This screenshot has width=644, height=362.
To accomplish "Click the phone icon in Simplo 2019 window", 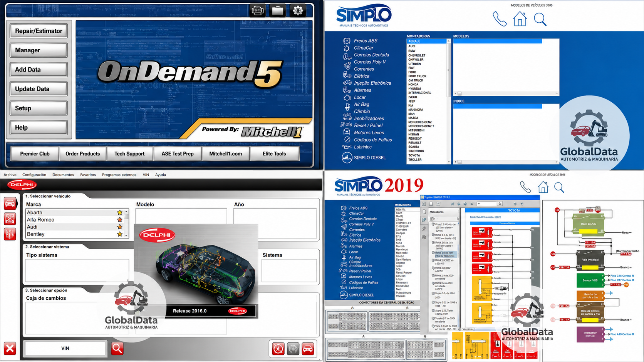I will pos(525,187).
